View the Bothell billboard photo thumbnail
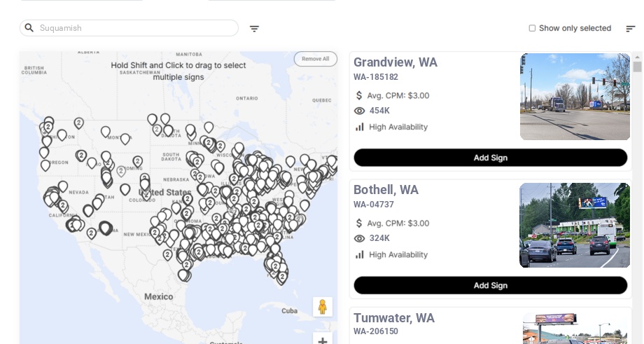 574,226
